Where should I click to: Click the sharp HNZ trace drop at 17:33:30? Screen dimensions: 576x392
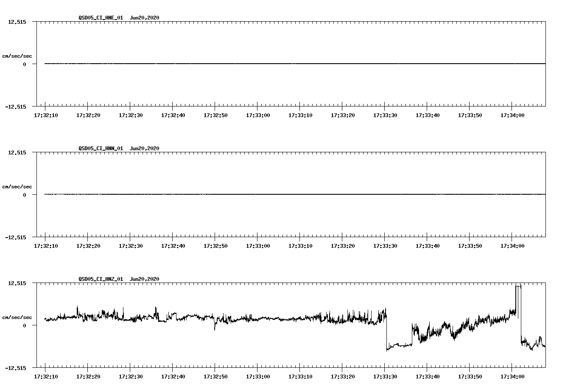[386, 330]
